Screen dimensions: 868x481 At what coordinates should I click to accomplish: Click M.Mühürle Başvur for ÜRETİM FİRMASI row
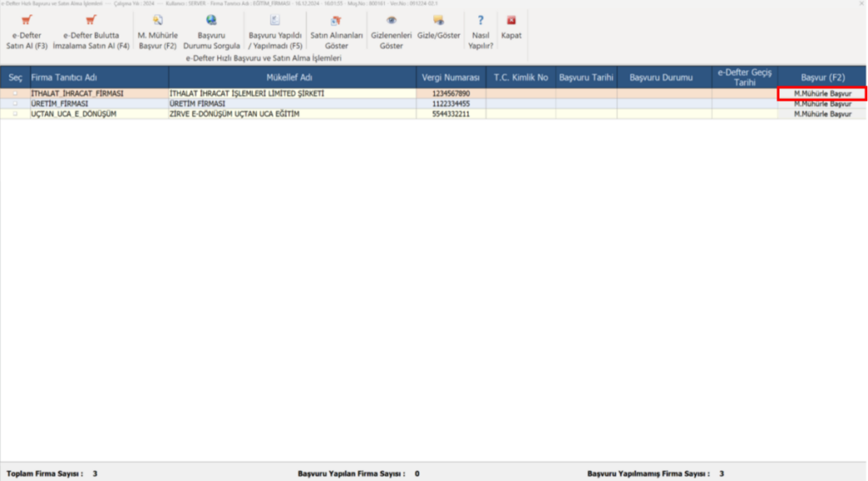(822, 103)
